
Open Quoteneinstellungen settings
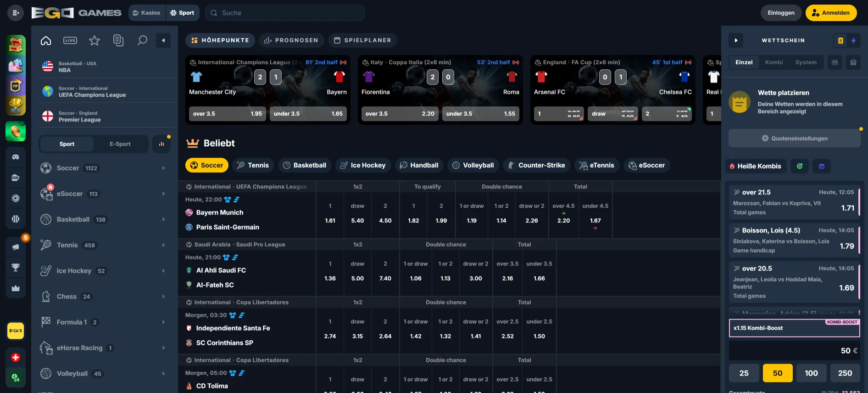pos(795,138)
